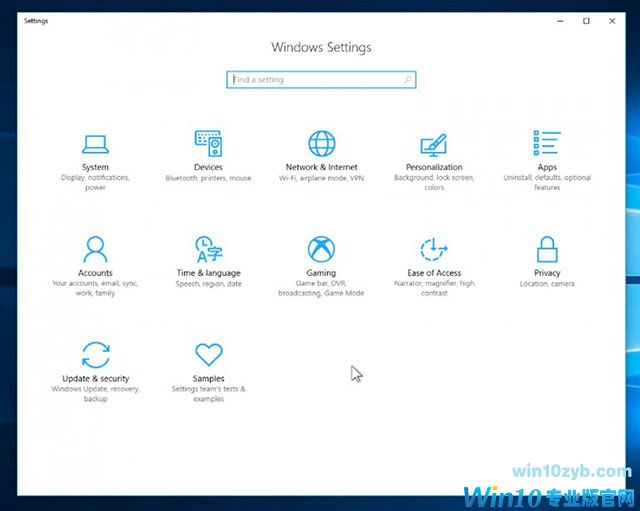
Task: Open the Privacy padlock icon
Action: tap(547, 249)
